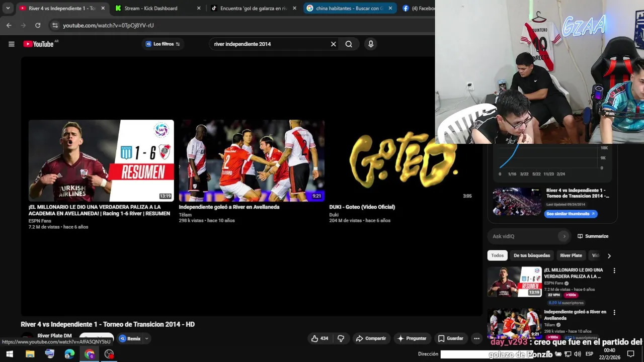Open the volume control in system tray
Image resolution: width=644 pixels, height=362 pixels.
[x=577, y=354]
